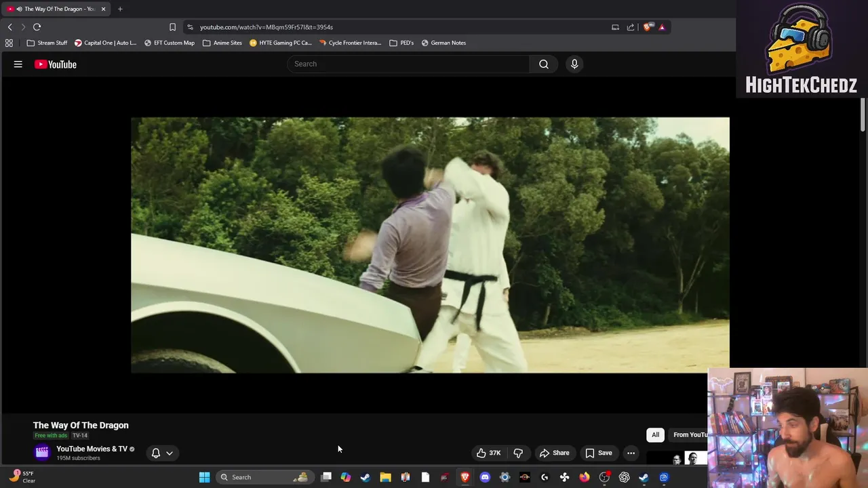
Task: Open ChatGPT app from the taskbar
Action: coord(624,477)
